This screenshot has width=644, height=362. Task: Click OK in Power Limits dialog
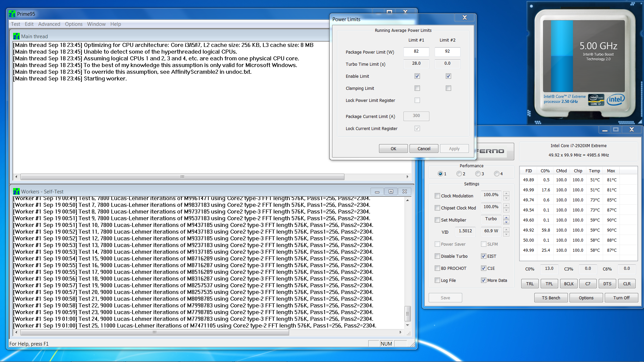[x=393, y=148]
